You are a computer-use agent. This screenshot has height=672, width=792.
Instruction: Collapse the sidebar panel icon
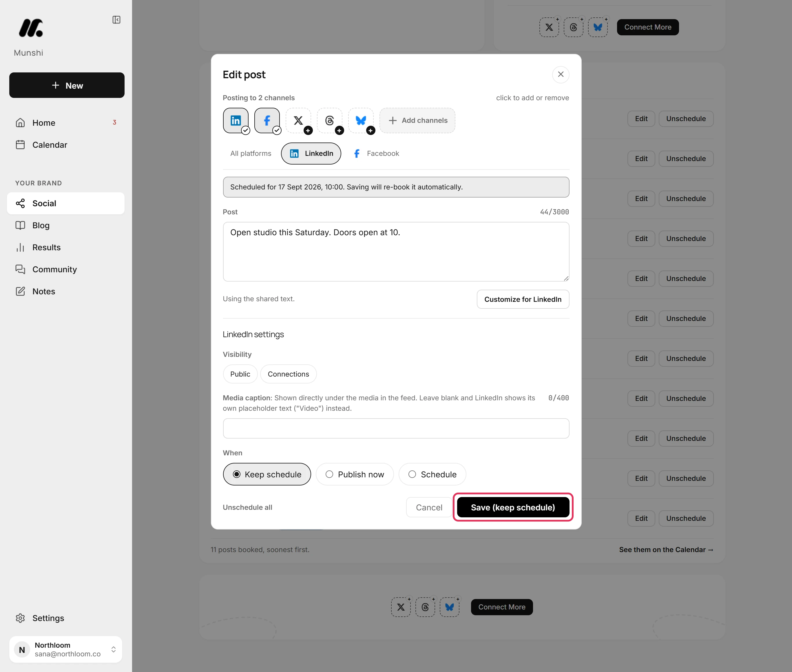coord(116,20)
